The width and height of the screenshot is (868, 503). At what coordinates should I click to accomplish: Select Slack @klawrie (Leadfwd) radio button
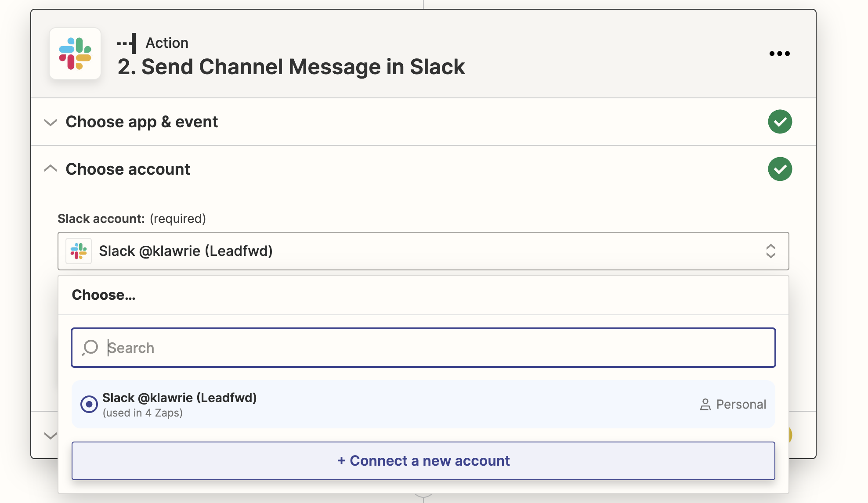coord(89,404)
